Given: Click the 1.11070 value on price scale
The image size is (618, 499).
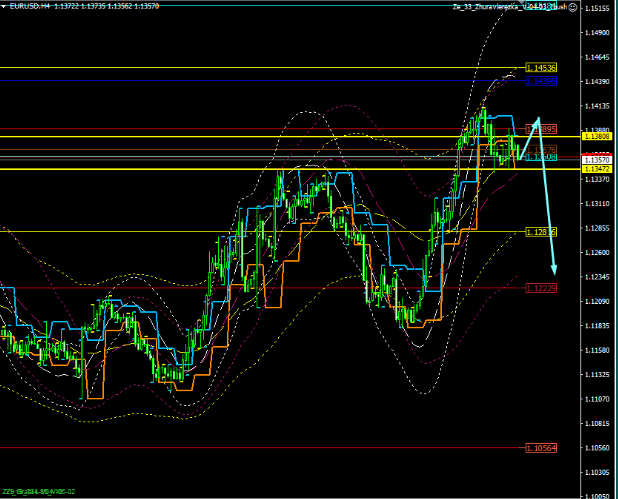Looking at the screenshot, I should [598, 399].
